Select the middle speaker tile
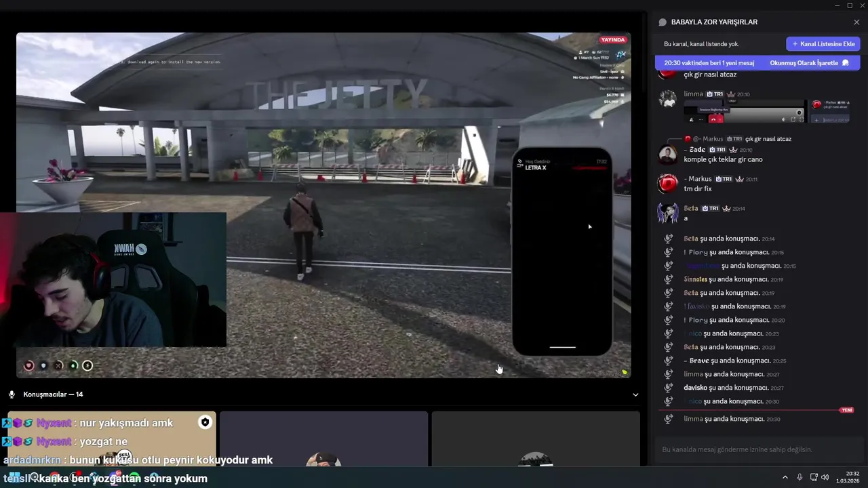The image size is (868, 488). coord(323,439)
